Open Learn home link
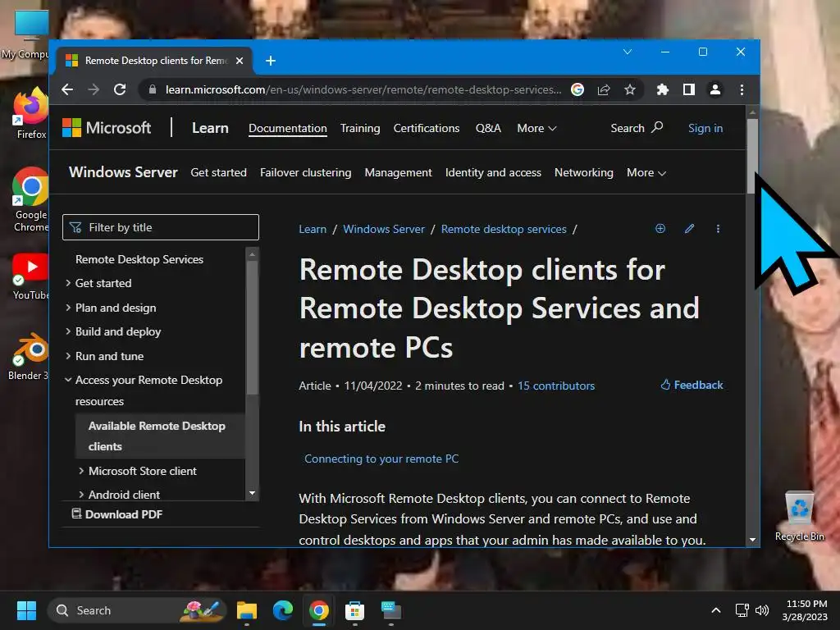This screenshot has width=840, height=630. (x=210, y=128)
